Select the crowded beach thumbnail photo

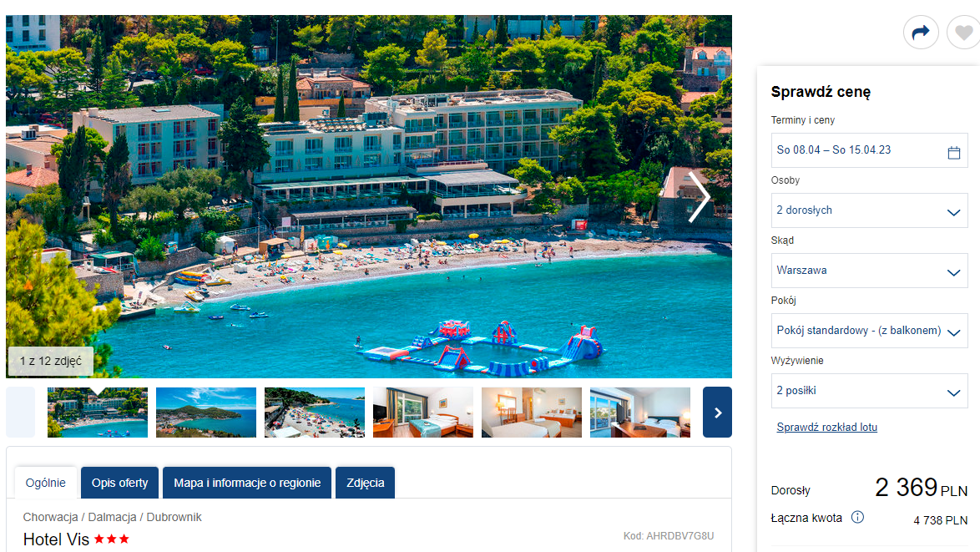pyautogui.click(x=315, y=412)
